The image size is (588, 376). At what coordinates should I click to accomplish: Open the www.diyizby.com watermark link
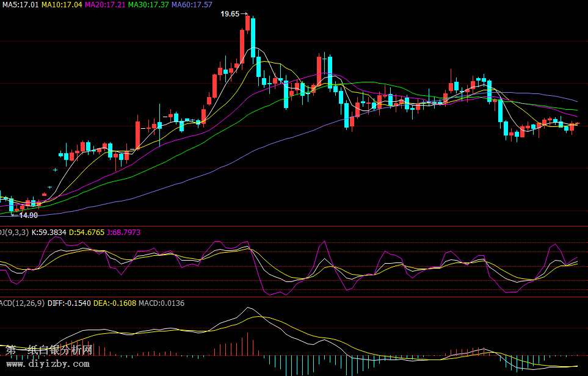click(48, 364)
